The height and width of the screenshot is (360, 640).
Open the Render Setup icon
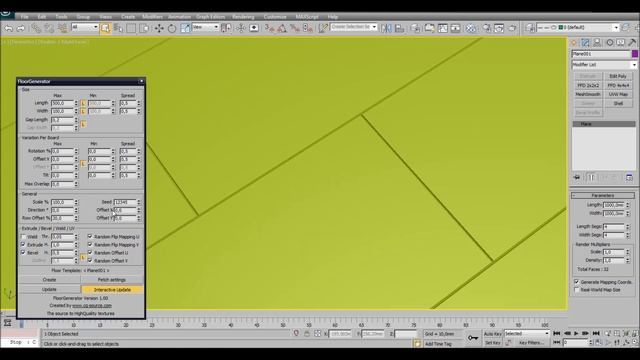(x=487, y=28)
